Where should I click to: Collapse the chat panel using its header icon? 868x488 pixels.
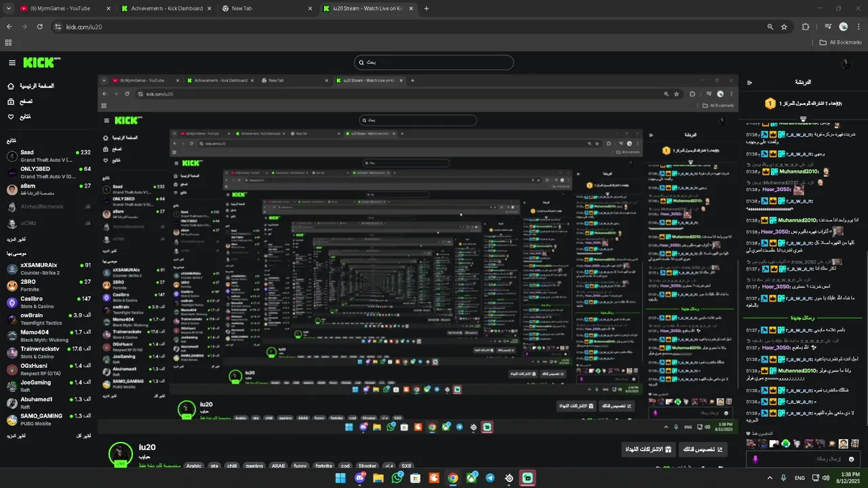tap(749, 82)
